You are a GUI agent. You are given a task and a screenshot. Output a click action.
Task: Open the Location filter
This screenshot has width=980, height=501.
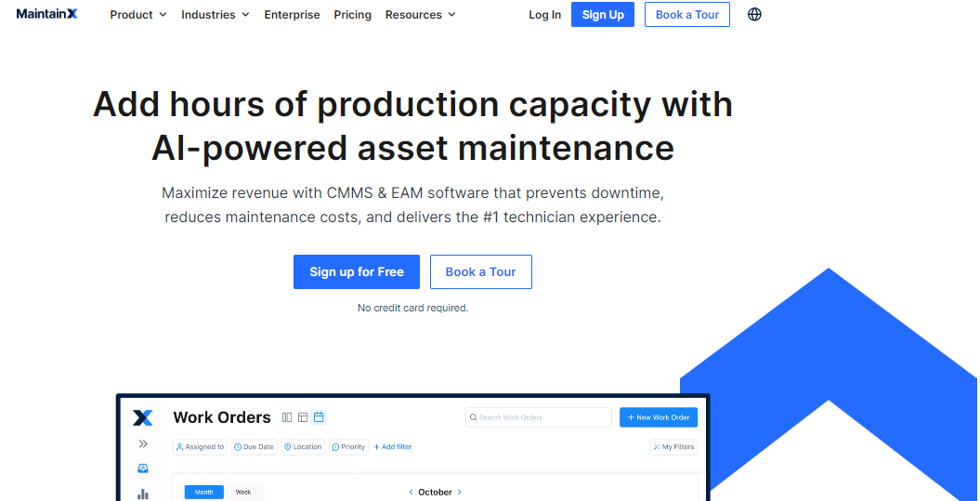pos(303,446)
